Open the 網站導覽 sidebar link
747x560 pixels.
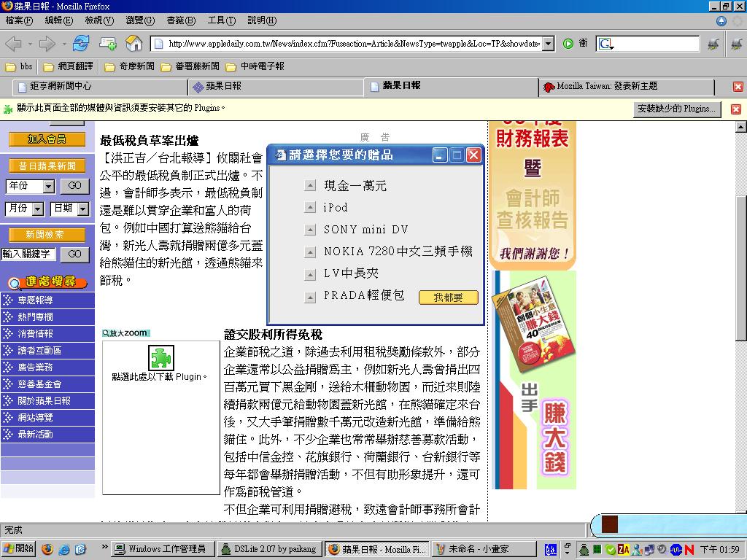click(x=47, y=418)
